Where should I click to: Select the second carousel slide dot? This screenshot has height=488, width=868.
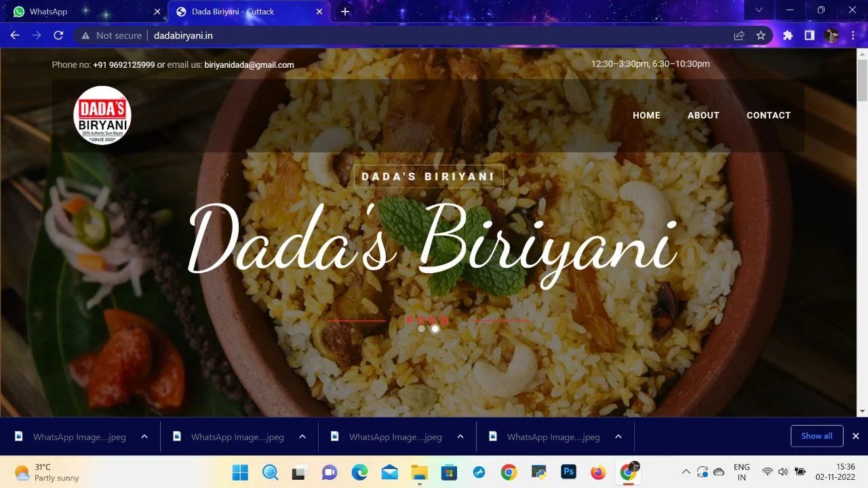coord(435,329)
